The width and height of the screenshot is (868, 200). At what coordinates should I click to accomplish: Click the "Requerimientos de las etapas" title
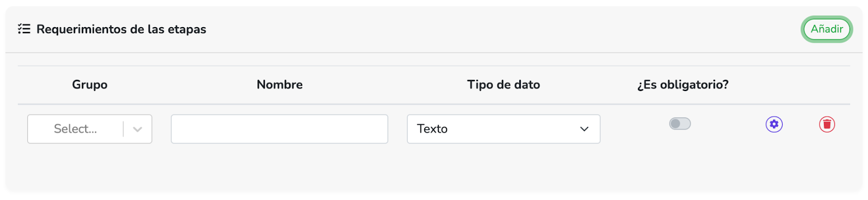point(121,29)
